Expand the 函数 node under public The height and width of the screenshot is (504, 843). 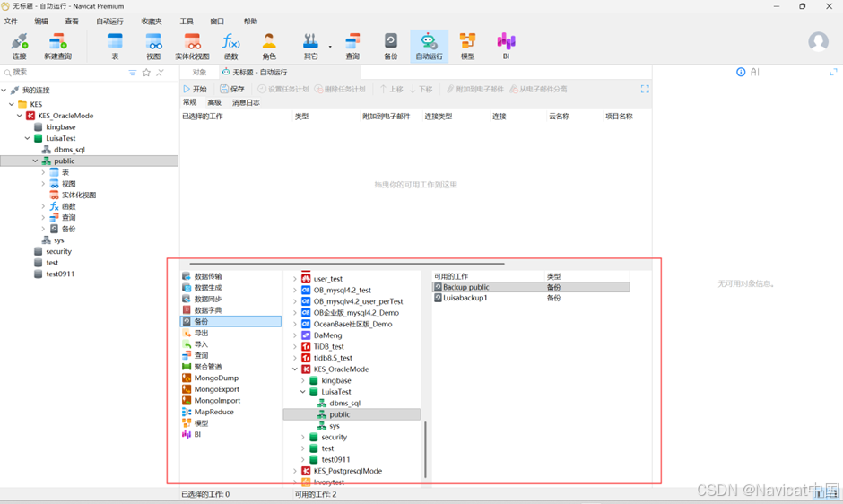[43, 206]
